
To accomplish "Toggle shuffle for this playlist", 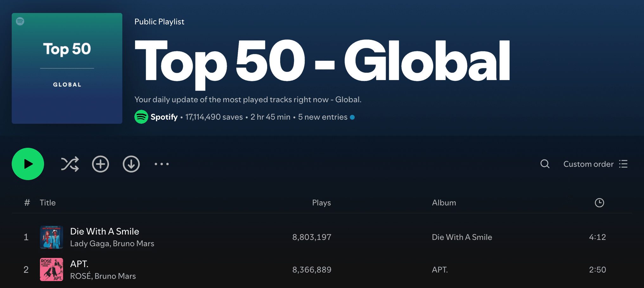I will point(70,164).
